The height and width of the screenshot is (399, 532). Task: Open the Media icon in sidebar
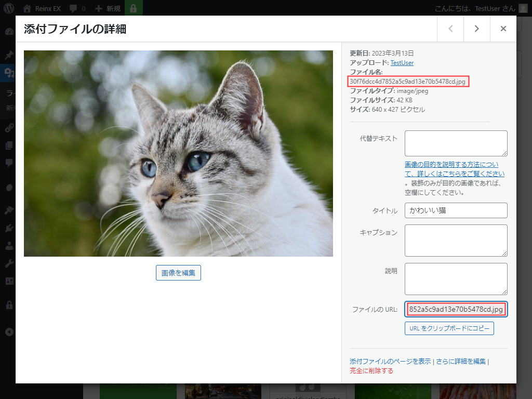9,73
